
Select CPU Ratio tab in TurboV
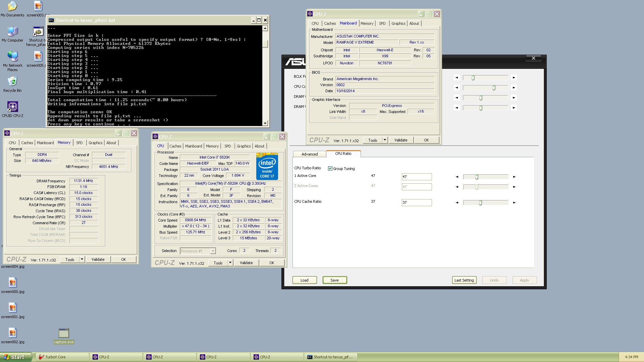343,154
